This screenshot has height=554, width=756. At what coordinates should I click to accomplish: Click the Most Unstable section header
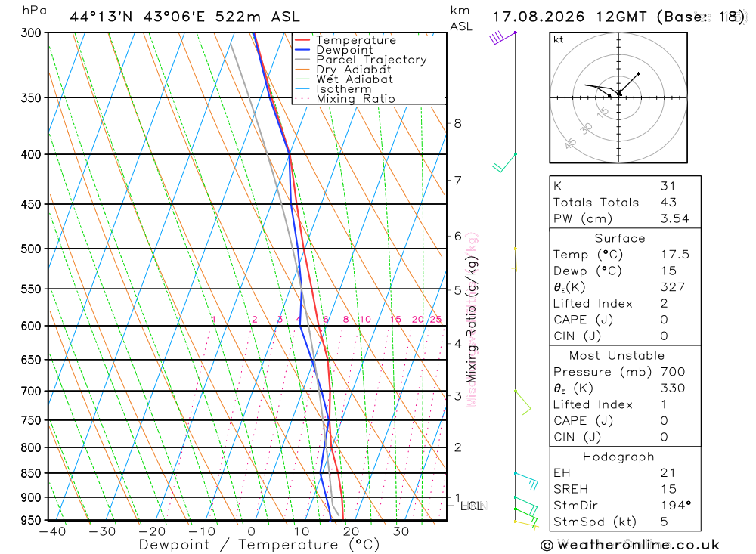pos(617,355)
